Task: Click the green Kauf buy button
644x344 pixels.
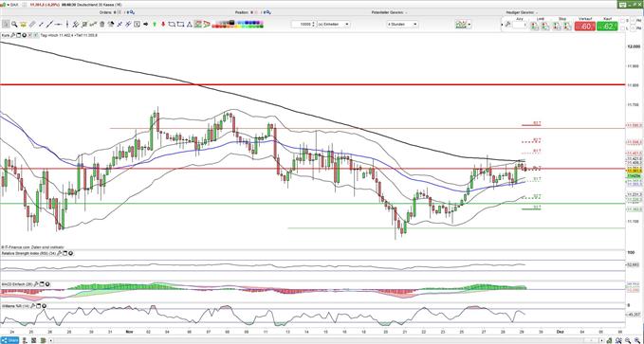Action: [607, 27]
